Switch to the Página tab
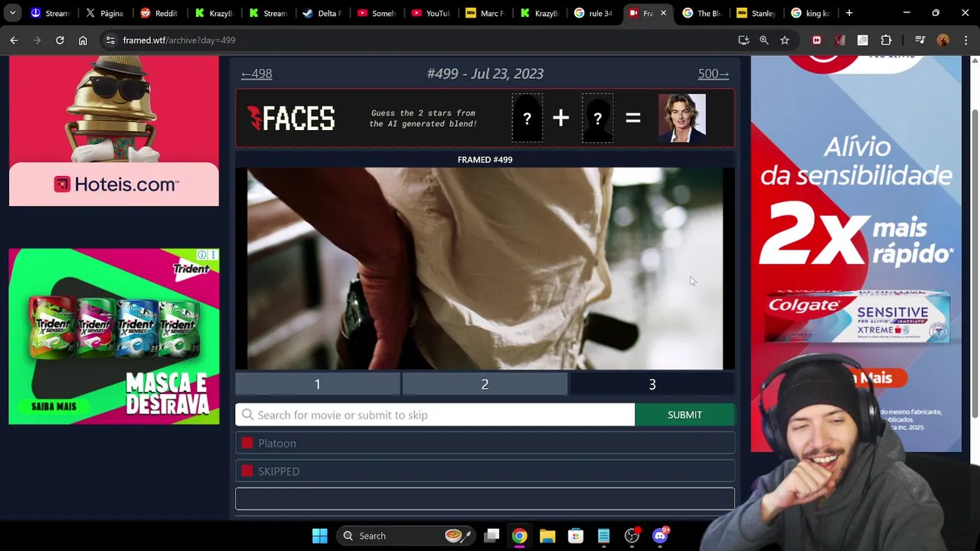Viewport: 980px width, 551px height. point(105,13)
